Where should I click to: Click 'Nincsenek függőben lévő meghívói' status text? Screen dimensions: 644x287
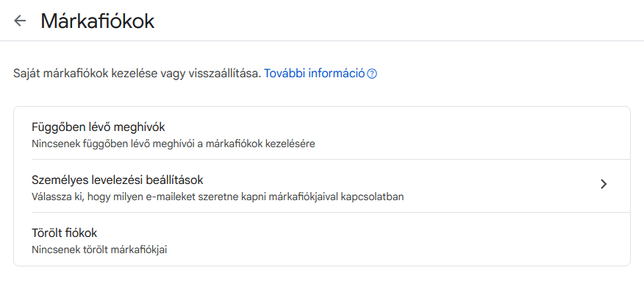tap(173, 144)
